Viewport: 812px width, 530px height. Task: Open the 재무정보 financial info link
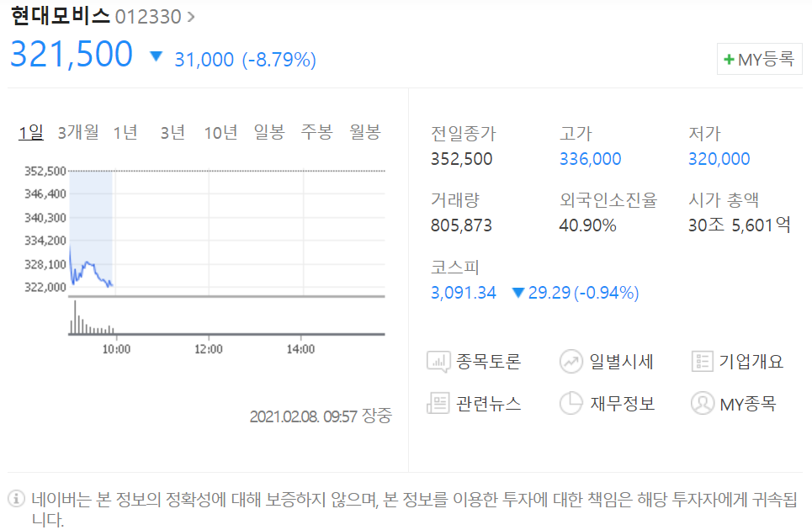[x=623, y=403]
